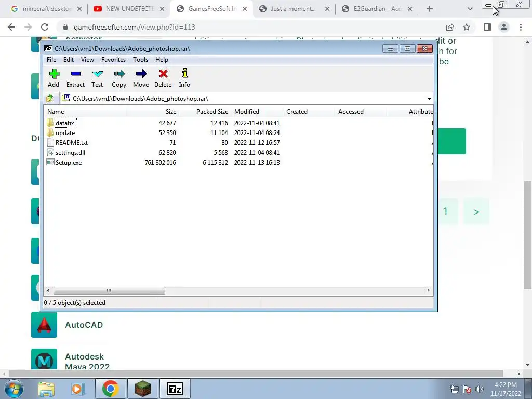Click the Copy toolbar icon
This screenshot has height=399, width=532.
[119, 74]
